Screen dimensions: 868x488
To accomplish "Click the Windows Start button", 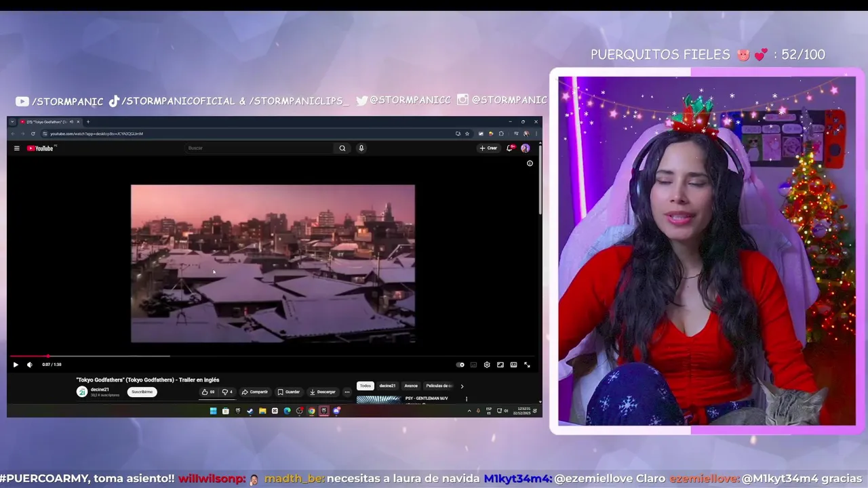I will click(x=213, y=411).
